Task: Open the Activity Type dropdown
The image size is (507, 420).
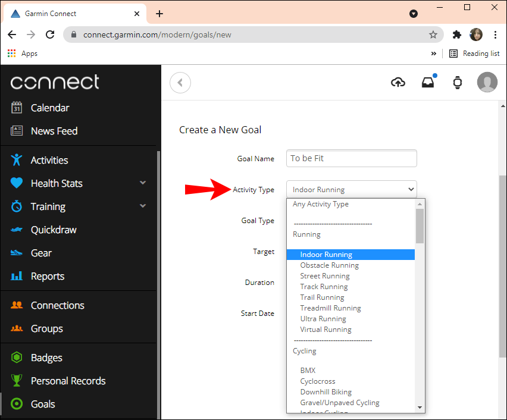Action: pyautogui.click(x=351, y=190)
